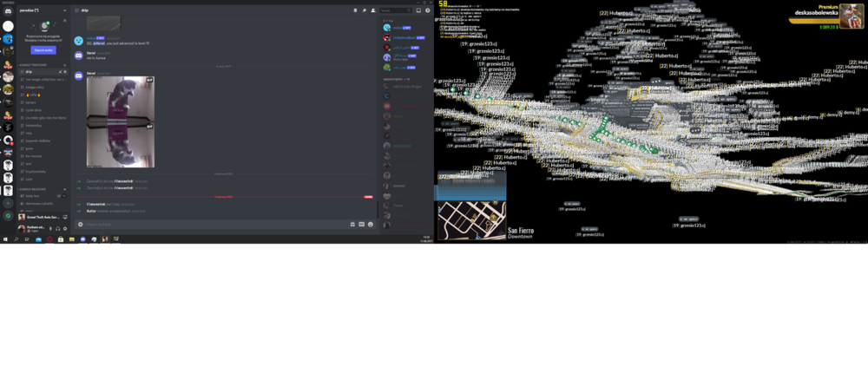Viewport: 868px width, 386px height.
Task: Open Windows Start menu
Action: pos(5,239)
